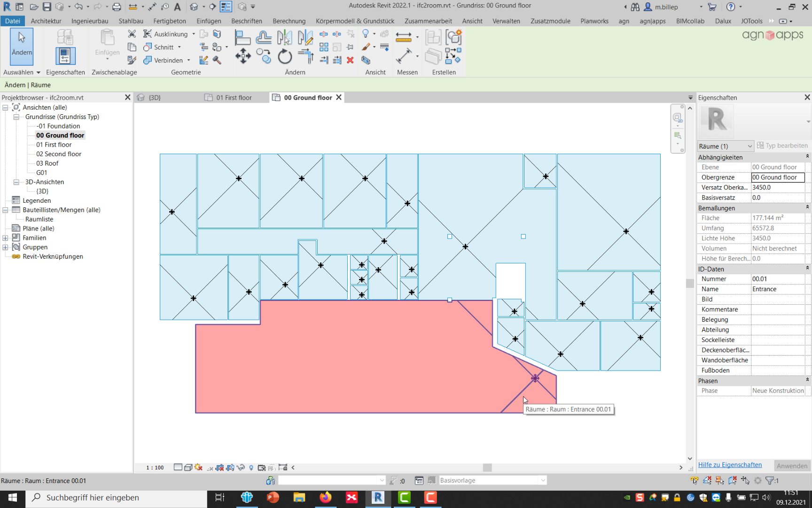Click the Print icon in quick access toolbar

point(117,7)
